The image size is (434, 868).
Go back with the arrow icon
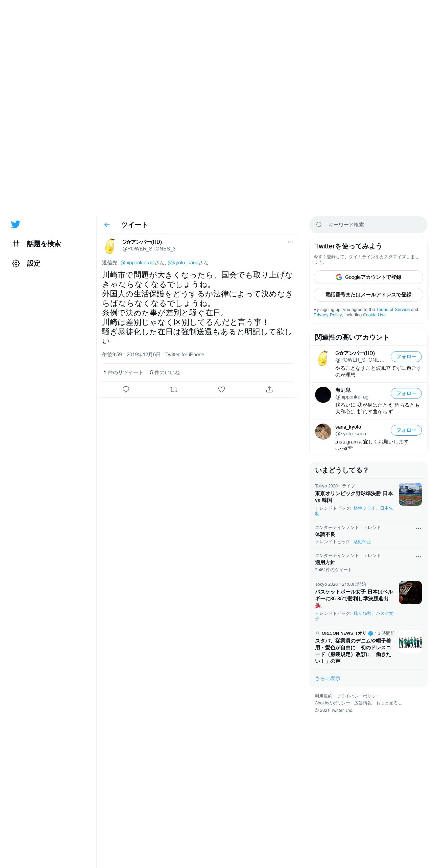[107, 225]
